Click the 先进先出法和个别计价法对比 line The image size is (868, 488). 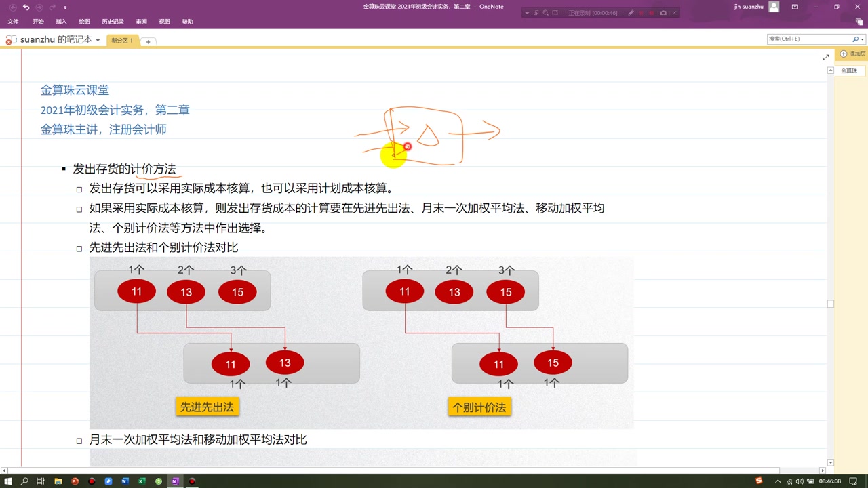pos(164,247)
